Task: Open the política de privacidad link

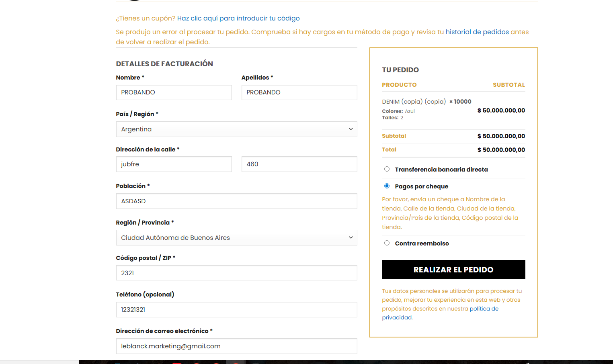Action: tap(484, 309)
